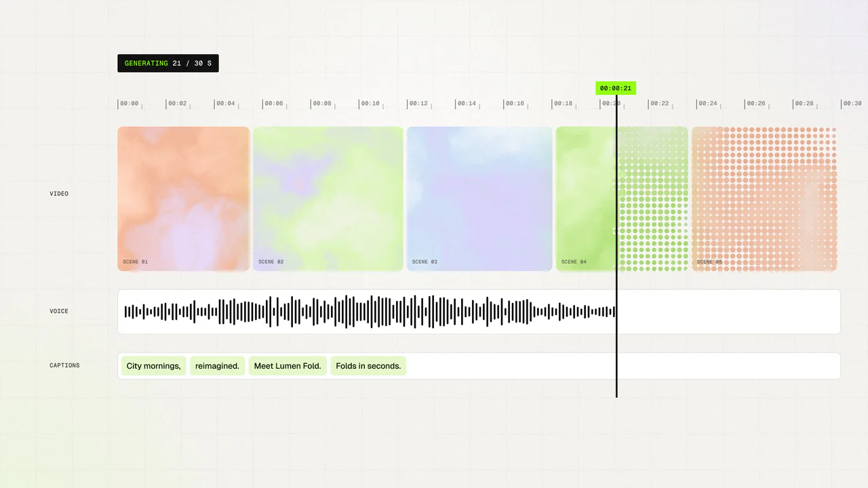868x488 pixels.
Task: Go to the 00:08 ruler mark
Action: (322, 104)
